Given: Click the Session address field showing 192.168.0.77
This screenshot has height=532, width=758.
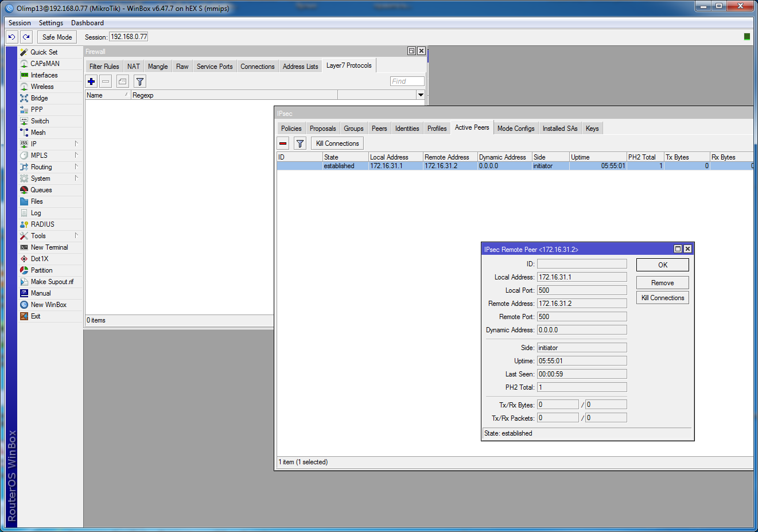Looking at the screenshot, I should (129, 37).
